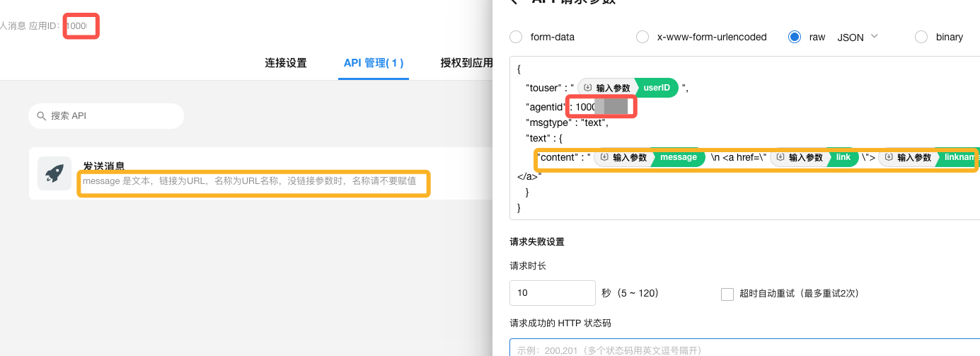The height and width of the screenshot is (356, 980).
Task: Click the linkname parameter tag
Action: 959,158
